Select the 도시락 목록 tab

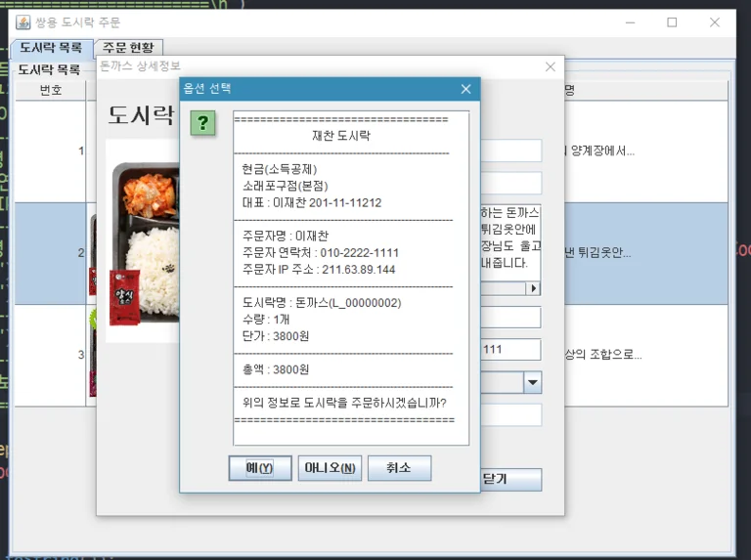click(x=51, y=47)
